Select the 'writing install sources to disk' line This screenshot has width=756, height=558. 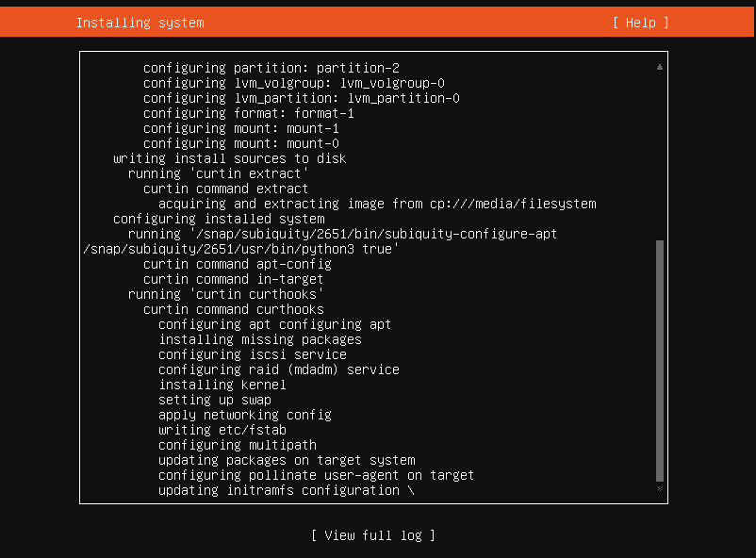pyautogui.click(x=229, y=158)
